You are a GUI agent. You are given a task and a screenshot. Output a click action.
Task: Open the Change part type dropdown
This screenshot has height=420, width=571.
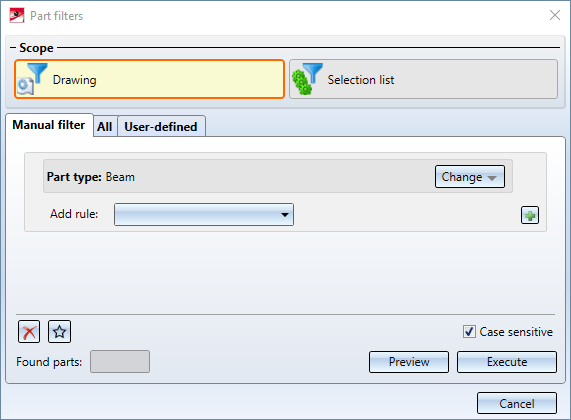(x=470, y=177)
